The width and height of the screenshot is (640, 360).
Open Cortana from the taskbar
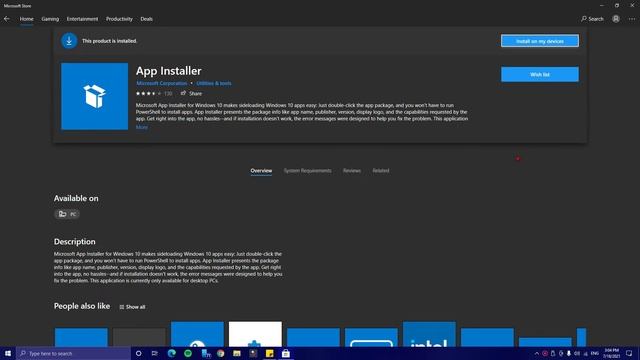point(138,353)
